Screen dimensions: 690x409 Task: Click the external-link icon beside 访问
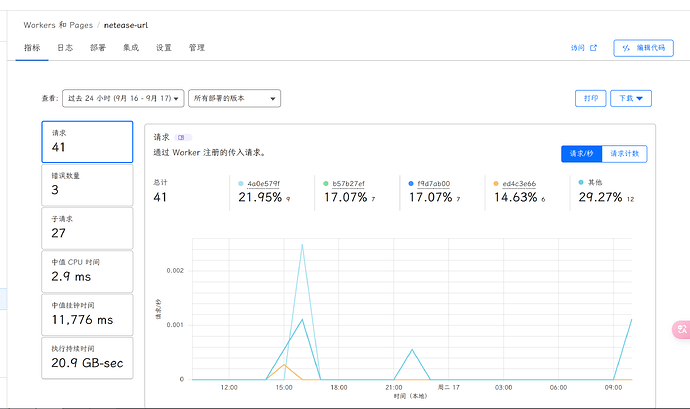click(x=593, y=48)
